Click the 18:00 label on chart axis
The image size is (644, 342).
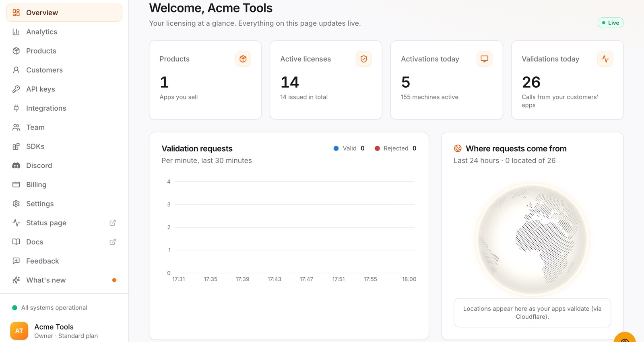coord(409,279)
